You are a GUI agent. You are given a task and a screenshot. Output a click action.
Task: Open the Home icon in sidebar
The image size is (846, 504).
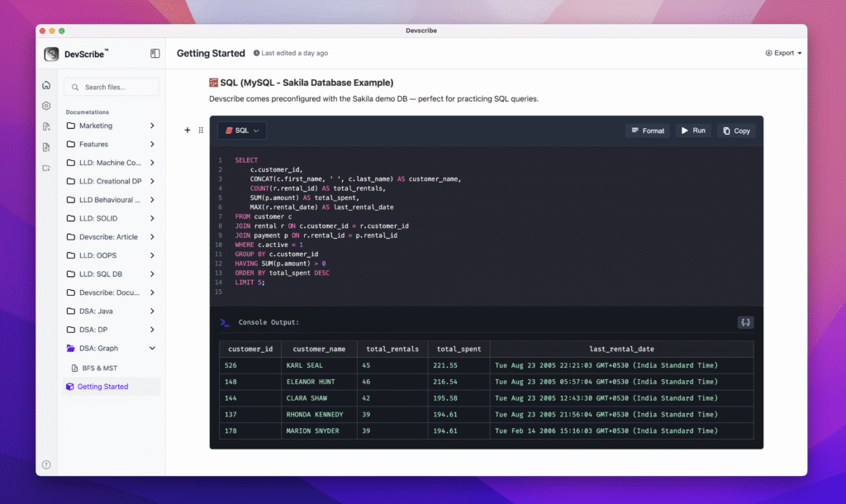point(46,85)
